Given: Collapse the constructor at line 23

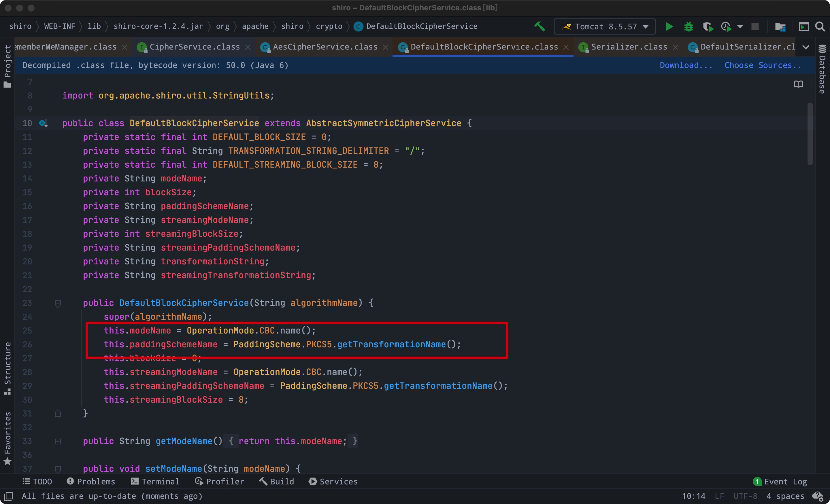Looking at the screenshot, I should [58, 303].
